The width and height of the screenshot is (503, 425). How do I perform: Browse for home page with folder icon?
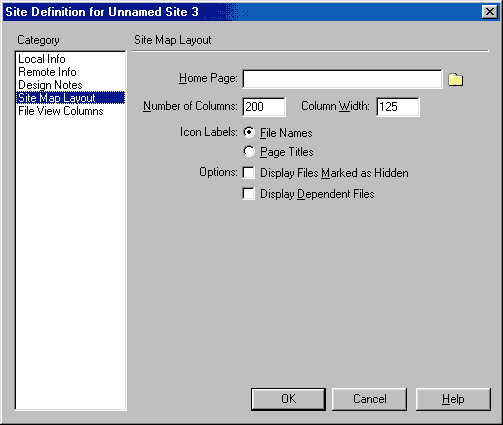click(x=455, y=80)
